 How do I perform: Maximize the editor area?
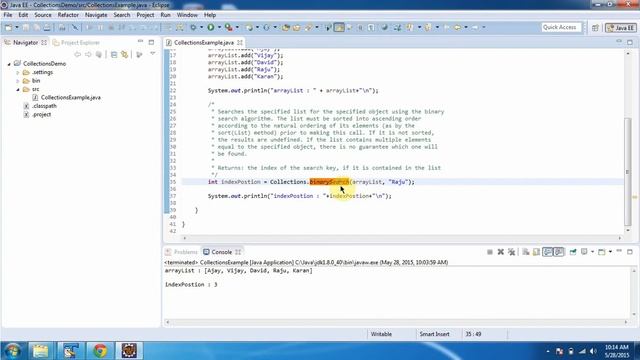[x=630, y=42]
